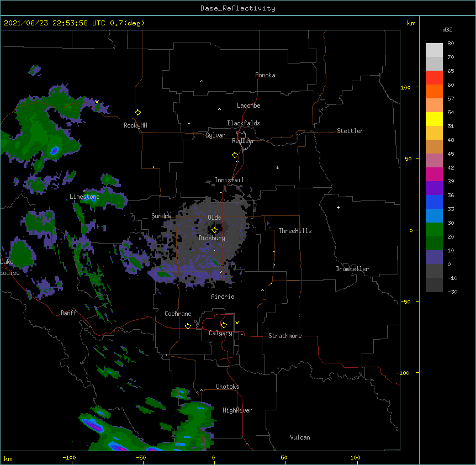Click the Ponoka city label
Screen dimensions: 476x465
pyautogui.click(x=265, y=75)
